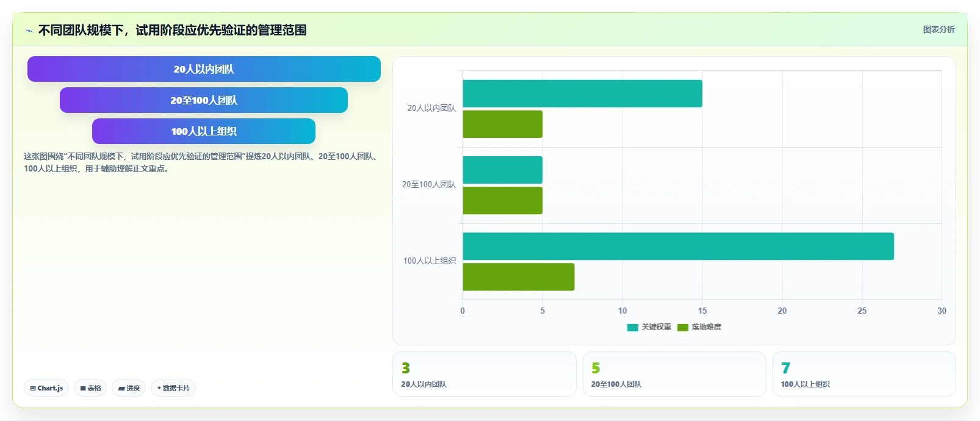Screen dimensions: 980x421
Task: Toggle the 落地难度 legend item
Action: [699, 327]
